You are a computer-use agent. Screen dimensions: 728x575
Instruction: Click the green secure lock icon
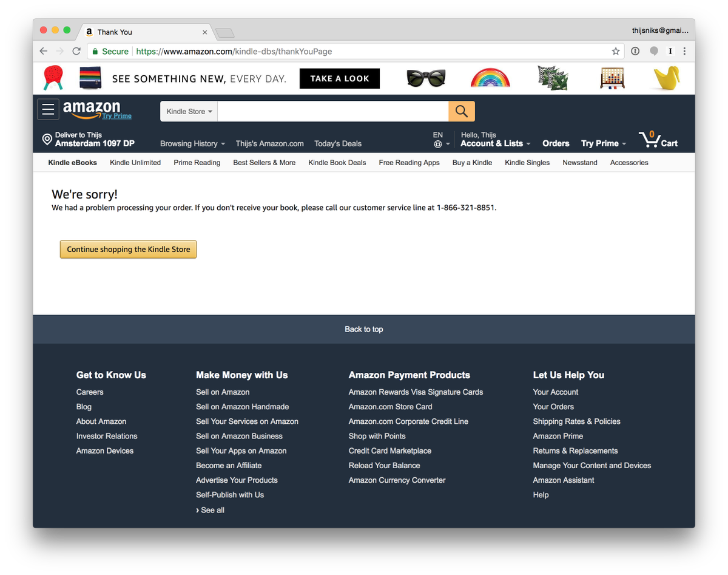95,52
